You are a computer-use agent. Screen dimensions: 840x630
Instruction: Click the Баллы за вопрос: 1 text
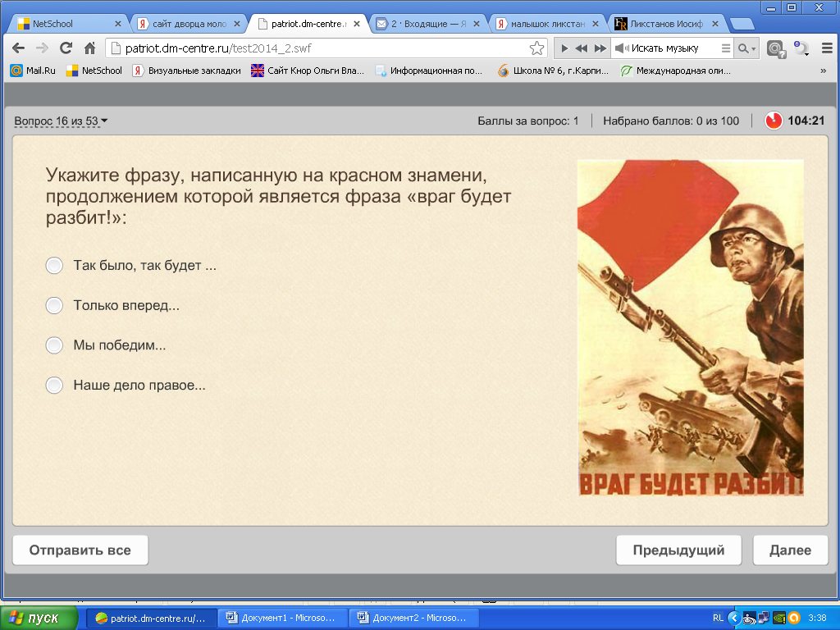pos(527,121)
